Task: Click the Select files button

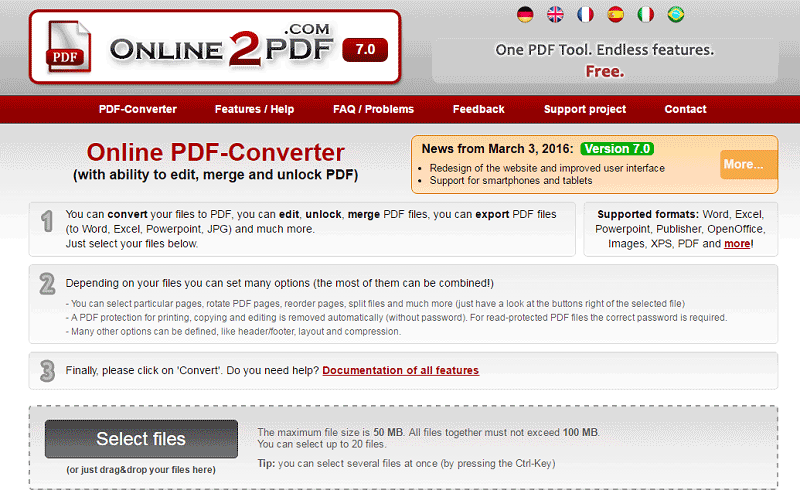Action: click(141, 439)
